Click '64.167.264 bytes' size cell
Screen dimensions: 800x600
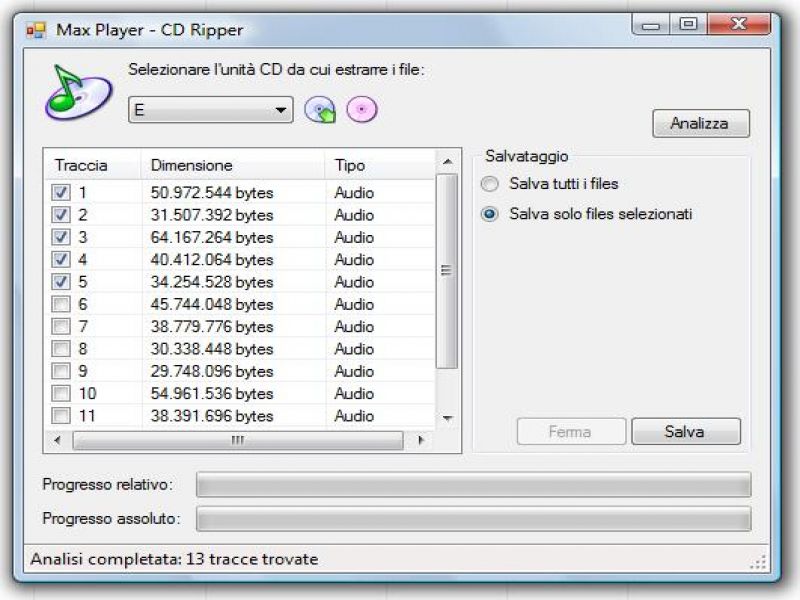click(212, 238)
